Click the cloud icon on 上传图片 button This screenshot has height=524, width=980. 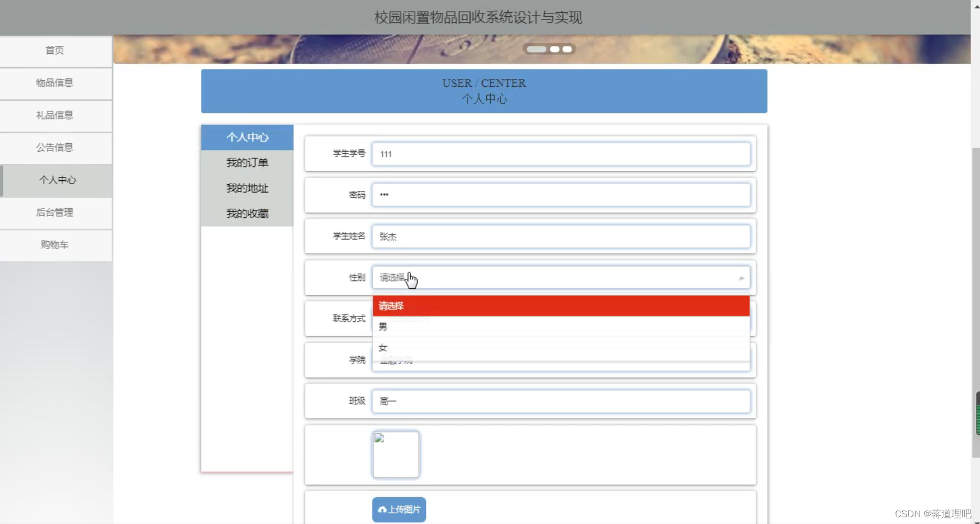coord(382,509)
